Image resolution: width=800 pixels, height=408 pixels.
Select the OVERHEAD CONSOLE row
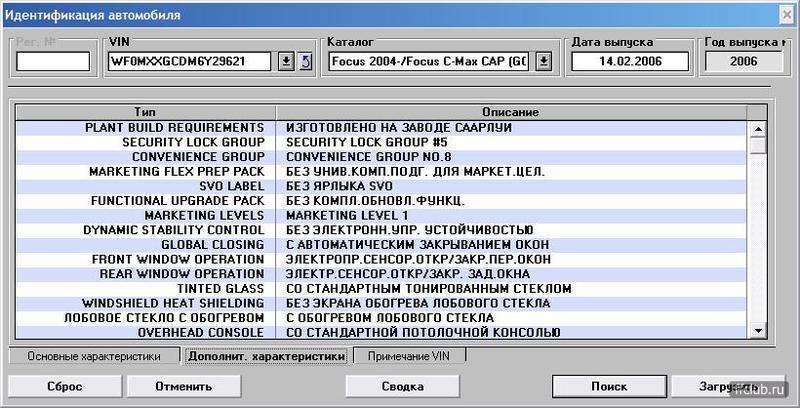(381, 333)
